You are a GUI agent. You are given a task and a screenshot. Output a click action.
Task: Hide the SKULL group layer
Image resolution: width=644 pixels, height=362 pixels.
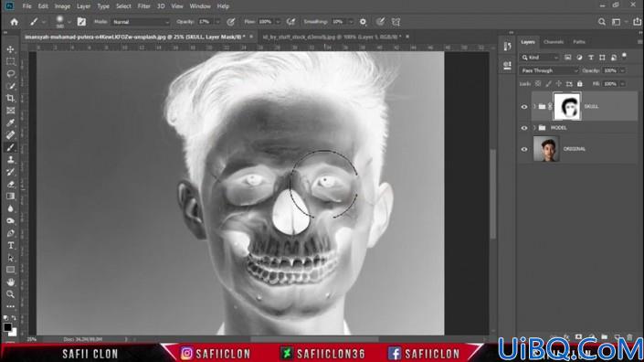click(x=524, y=107)
